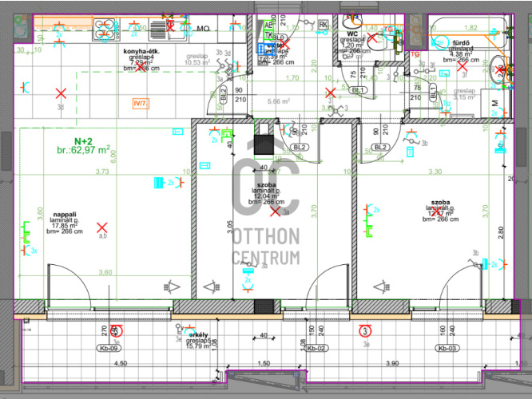532x399 pixels.
Task: Select the M washing machine label
Action: coord(496,103)
